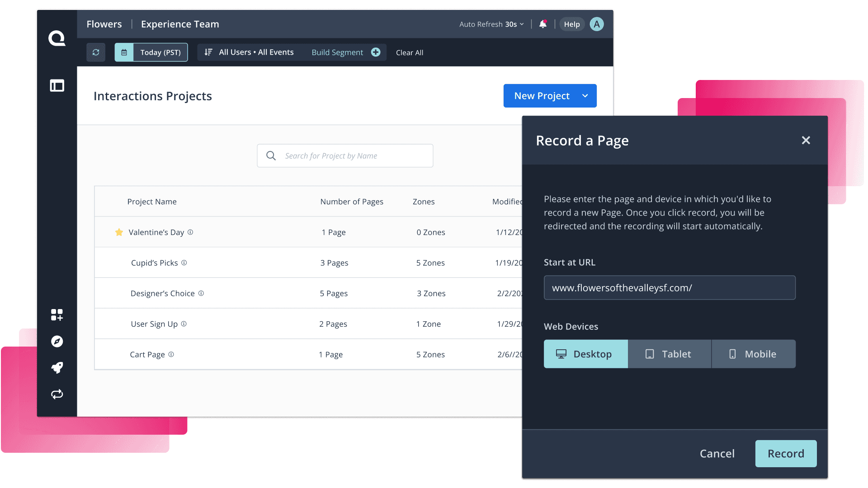The width and height of the screenshot is (868, 488).
Task: Click the Valentine's Day star icon
Action: point(119,232)
